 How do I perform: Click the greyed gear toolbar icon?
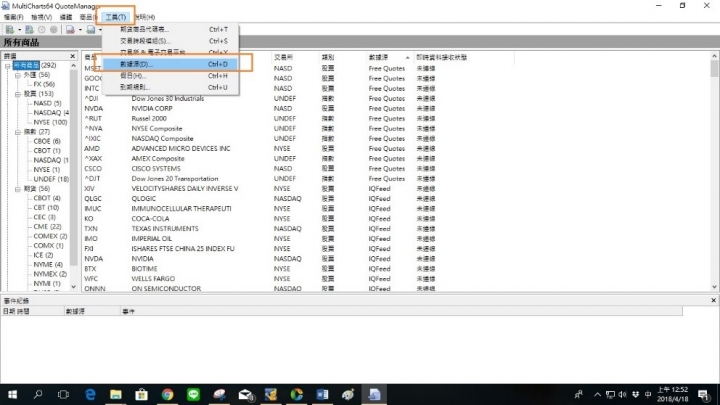pyautogui.click(x=42, y=30)
